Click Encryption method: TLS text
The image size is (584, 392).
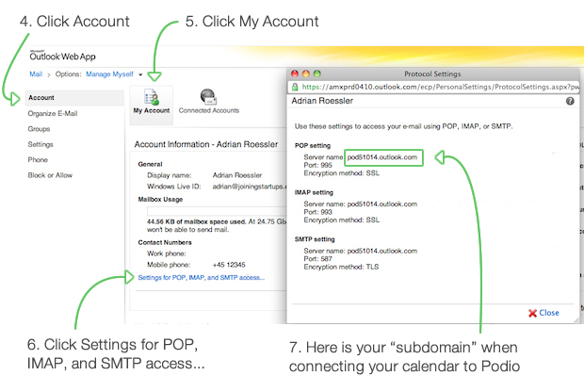click(341, 267)
